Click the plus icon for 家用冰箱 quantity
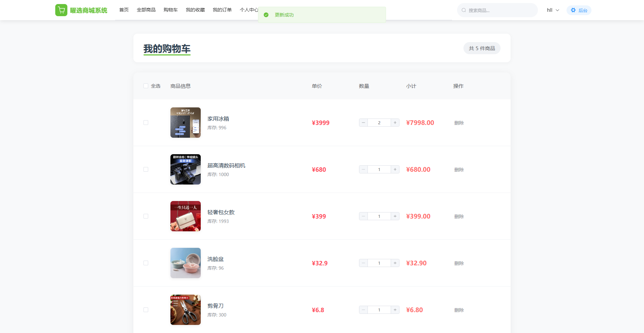The image size is (644, 333). pyautogui.click(x=395, y=123)
